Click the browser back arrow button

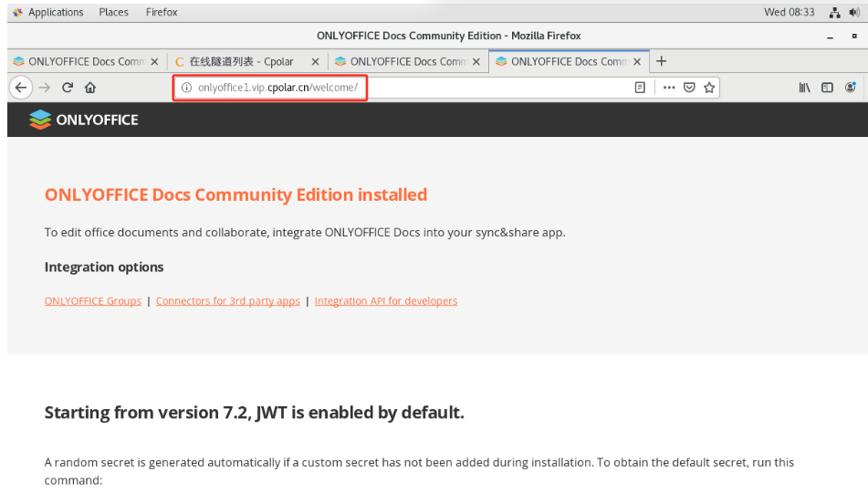point(21,88)
